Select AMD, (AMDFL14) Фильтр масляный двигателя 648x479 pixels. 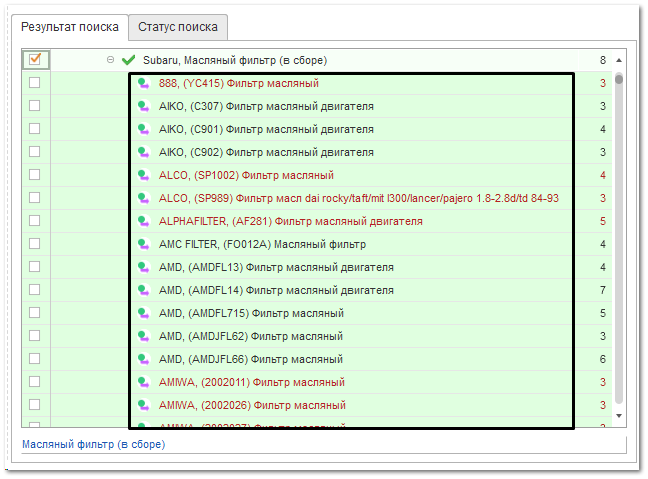pyautogui.click(x=276, y=290)
